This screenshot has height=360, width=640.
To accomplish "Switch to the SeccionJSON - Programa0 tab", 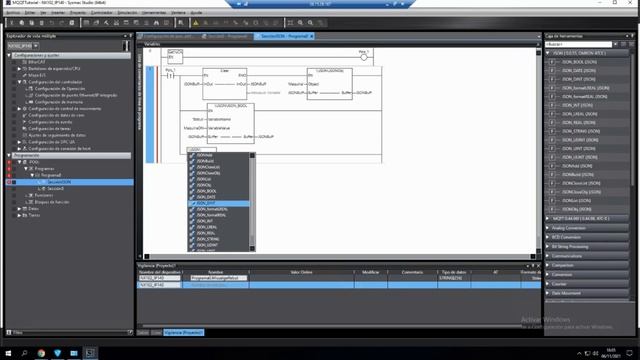I will click(284, 36).
